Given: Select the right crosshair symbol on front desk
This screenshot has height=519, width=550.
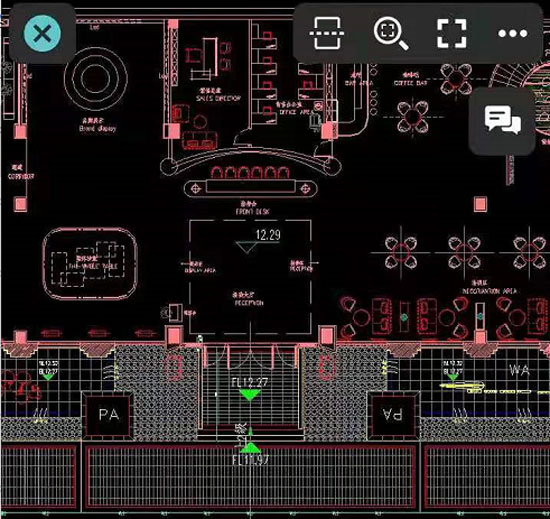Looking at the screenshot, I should (x=305, y=189).
